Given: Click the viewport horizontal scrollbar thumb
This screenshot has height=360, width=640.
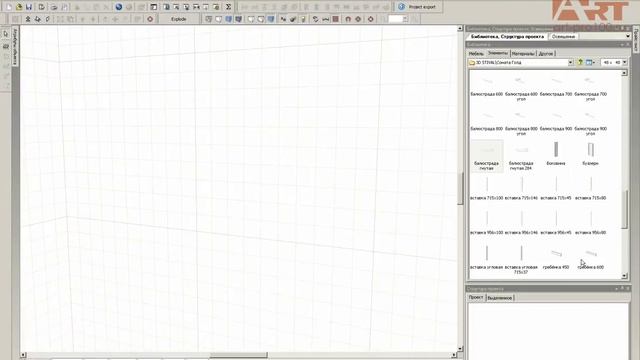Looking at the screenshot, I should coord(239,355).
